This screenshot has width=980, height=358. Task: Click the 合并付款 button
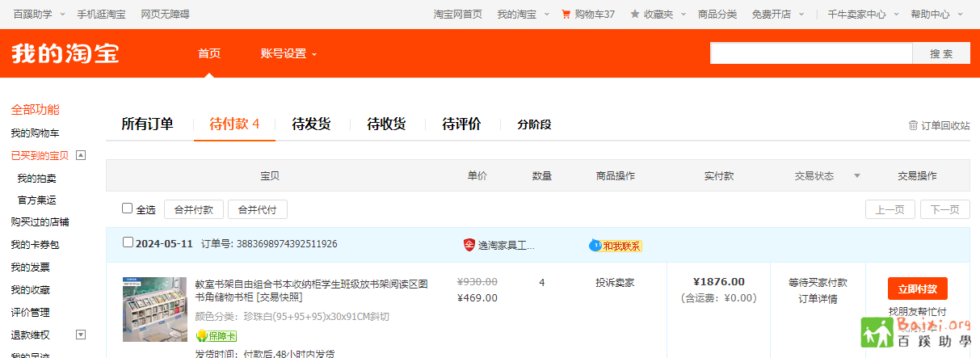194,209
